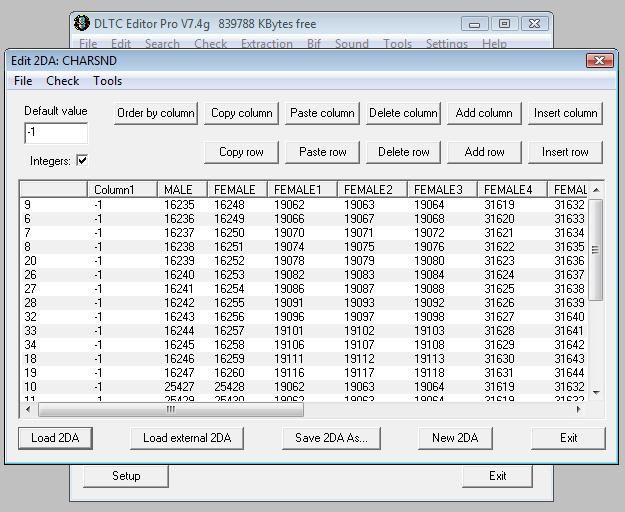Image resolution: width=625 pixels, height=512 pixels.
Task: Click the Add row button
Action: pos(484,152)
